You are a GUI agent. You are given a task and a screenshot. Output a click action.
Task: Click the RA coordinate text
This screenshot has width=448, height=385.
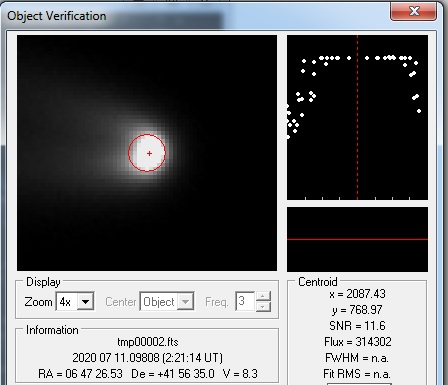tap(80, 374)
